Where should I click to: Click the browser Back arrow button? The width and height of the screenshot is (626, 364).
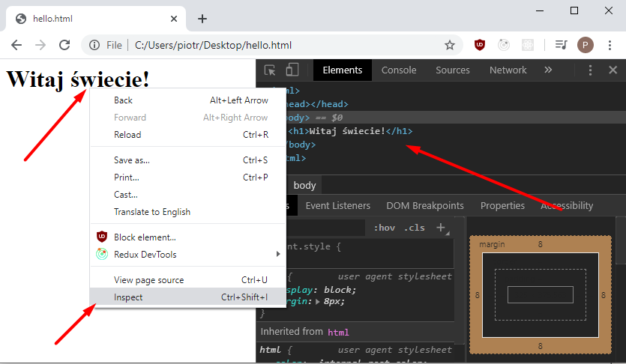(16, 45)
